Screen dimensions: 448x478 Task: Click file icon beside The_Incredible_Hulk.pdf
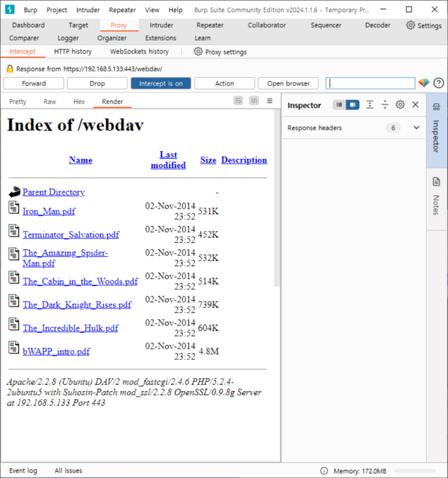(x=14, y=324)
